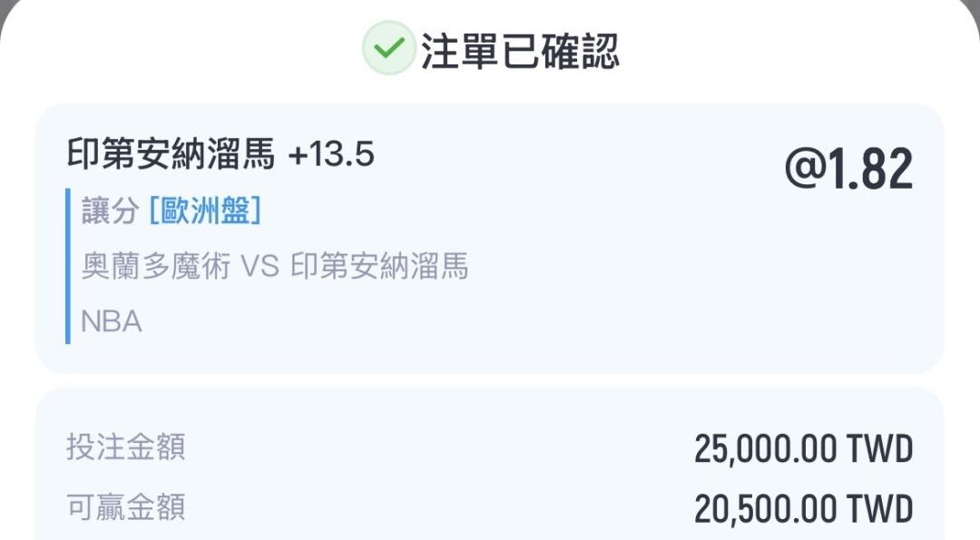Tap the 注單已確認 title text

click(519, 51)
